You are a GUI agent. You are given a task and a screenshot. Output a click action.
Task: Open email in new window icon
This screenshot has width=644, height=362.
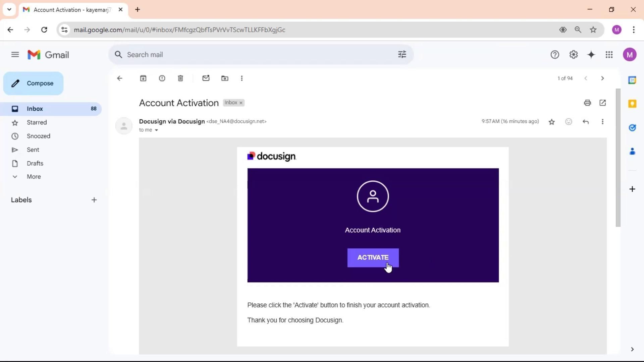point(602,103)
